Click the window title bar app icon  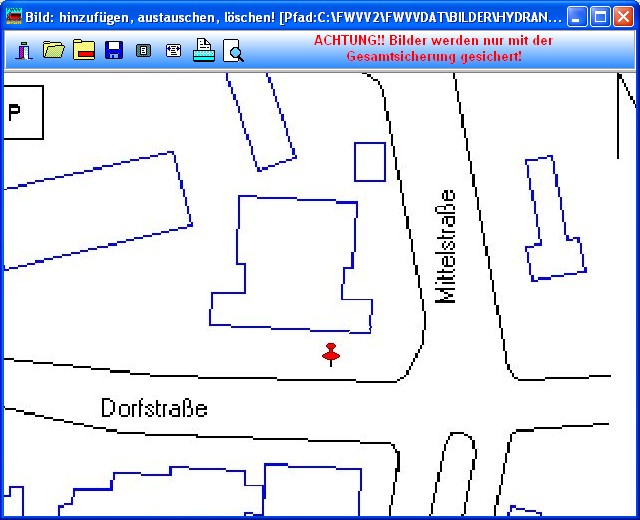pyautogui.click(x=14, y=16)
